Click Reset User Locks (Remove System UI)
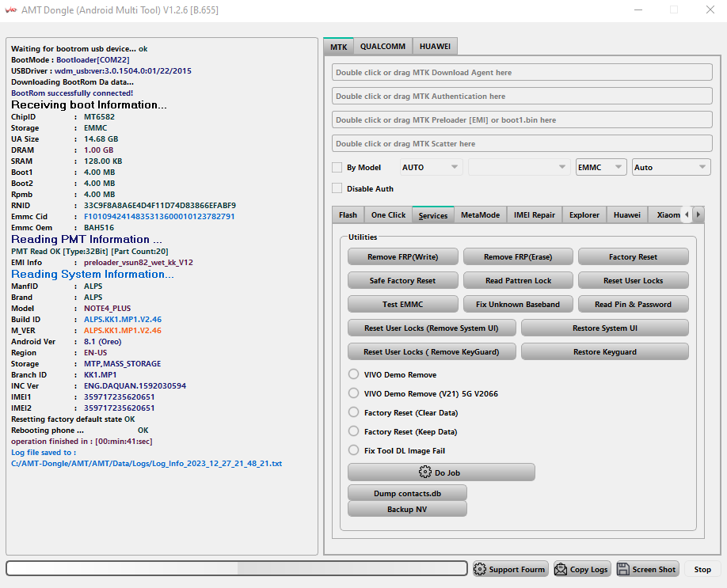This screenshot has height=588, width=727. coord(432,328)
